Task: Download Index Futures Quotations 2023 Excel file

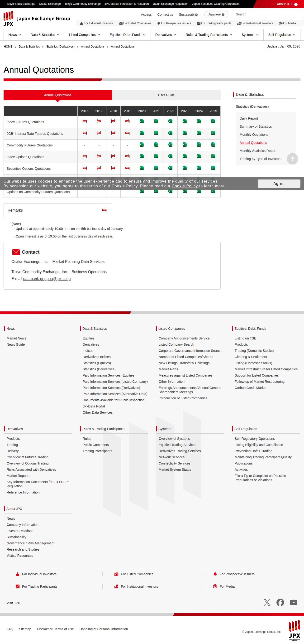Action: coord(185,121)
